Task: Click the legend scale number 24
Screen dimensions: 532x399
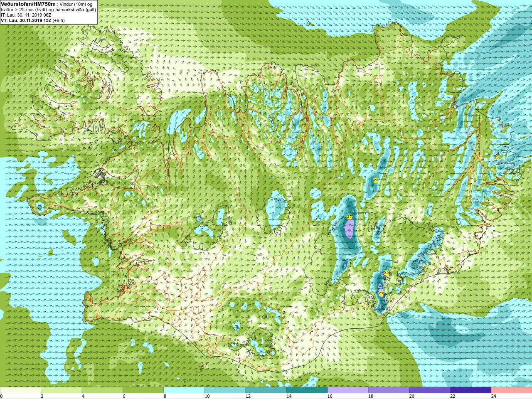Action: [493, 396]
